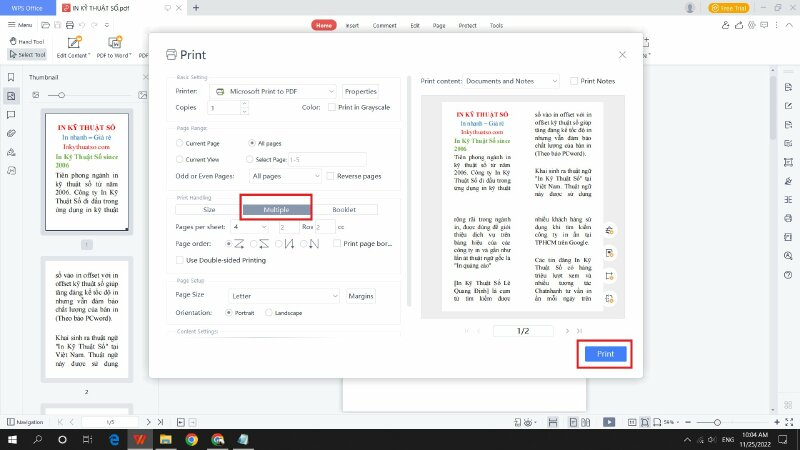Select the Landscape orientation radio button
This screenshot has height=450, width=800.
[x=268, y=313]
